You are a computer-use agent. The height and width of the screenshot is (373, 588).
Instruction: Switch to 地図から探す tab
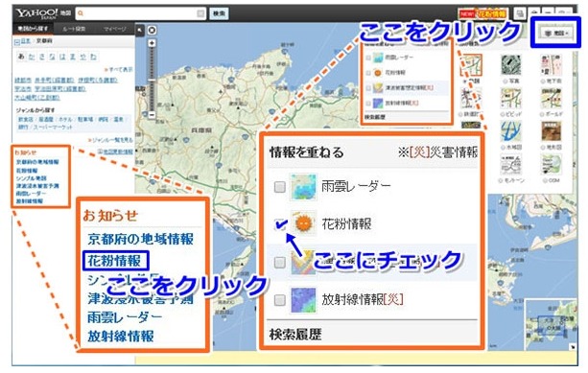pos(33,29)
